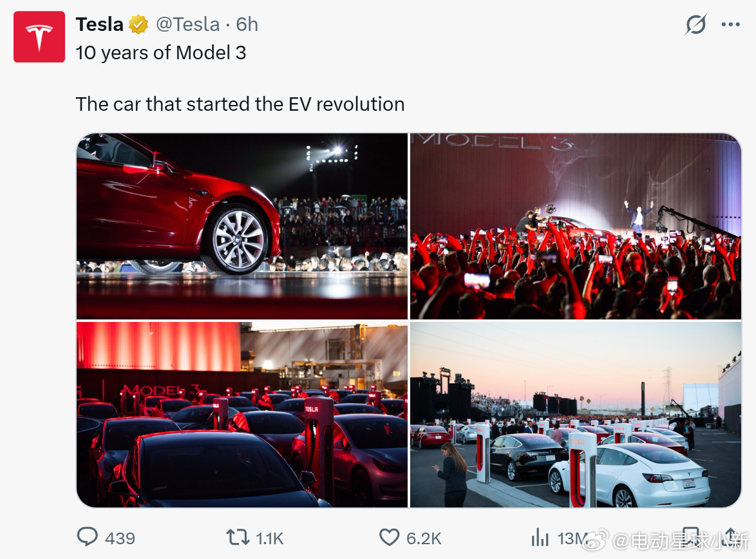756x559 pixels.
Task: Click the gold verified badge
Action: (x=138, y=25)
